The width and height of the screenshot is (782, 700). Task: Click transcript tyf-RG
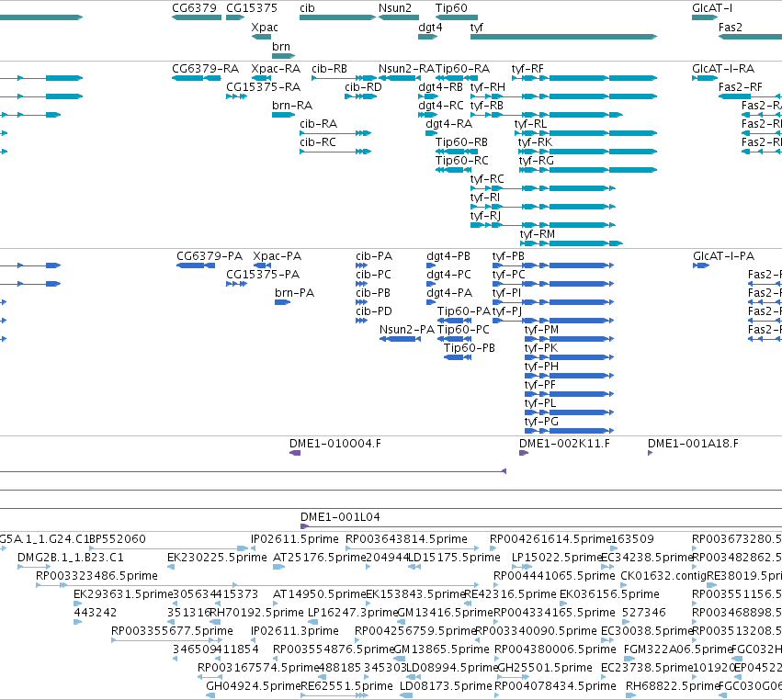tap(588, 170)
